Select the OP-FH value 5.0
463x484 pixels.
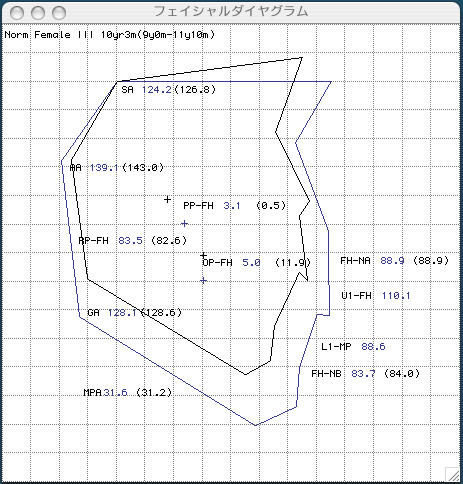pos(251,263)
